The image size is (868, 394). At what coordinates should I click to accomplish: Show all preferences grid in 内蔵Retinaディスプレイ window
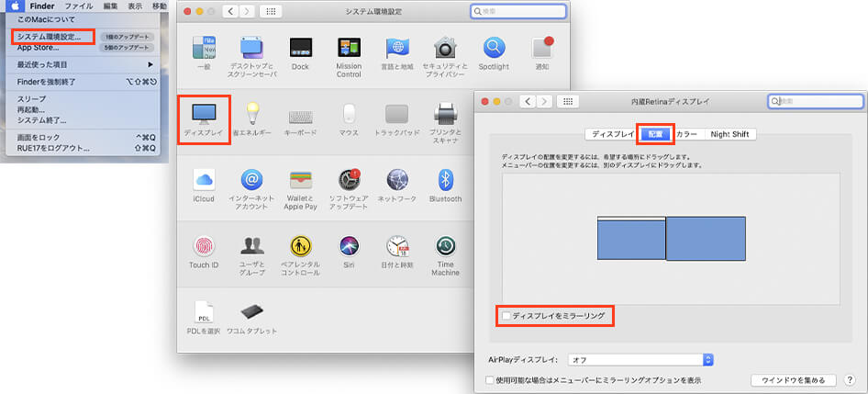(x=567, y=101)
